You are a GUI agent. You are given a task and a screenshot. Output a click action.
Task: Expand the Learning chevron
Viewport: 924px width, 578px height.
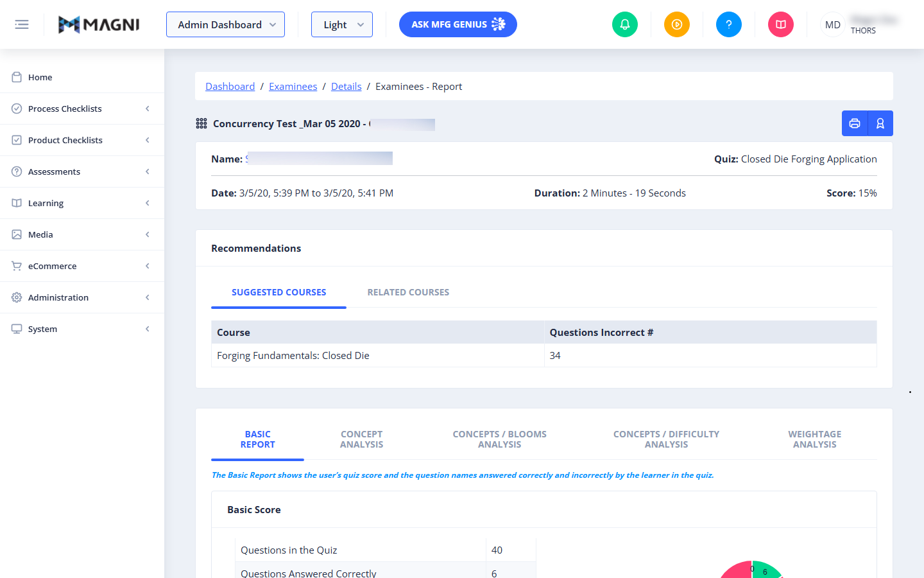[x=148, y=203]
